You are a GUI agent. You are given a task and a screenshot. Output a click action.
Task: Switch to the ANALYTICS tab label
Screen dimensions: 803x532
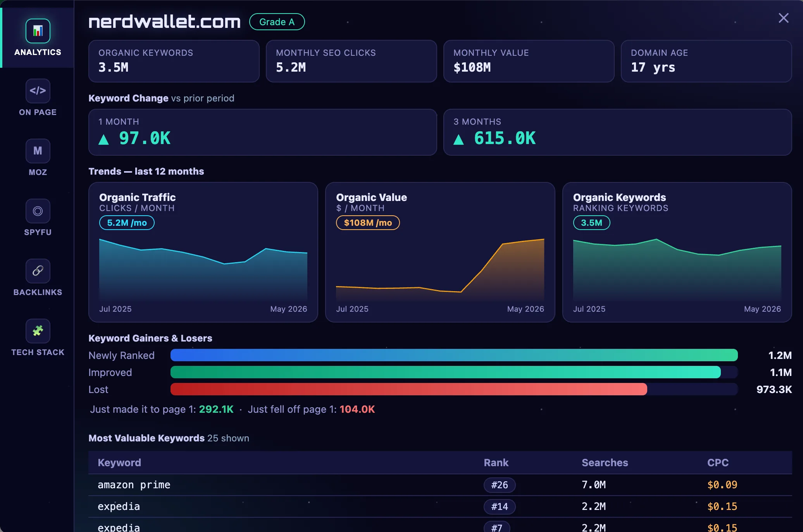click(x=38, y=52)
